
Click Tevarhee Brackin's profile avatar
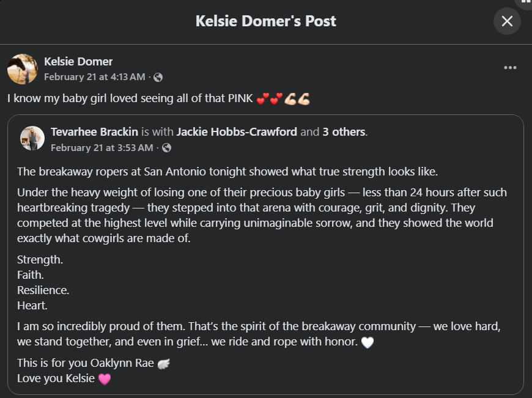click(32, 138)
